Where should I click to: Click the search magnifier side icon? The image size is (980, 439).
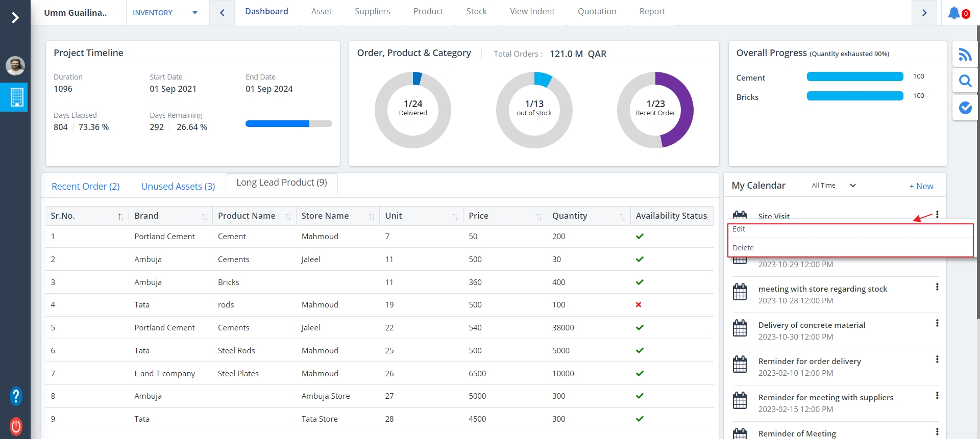[965, 81]
